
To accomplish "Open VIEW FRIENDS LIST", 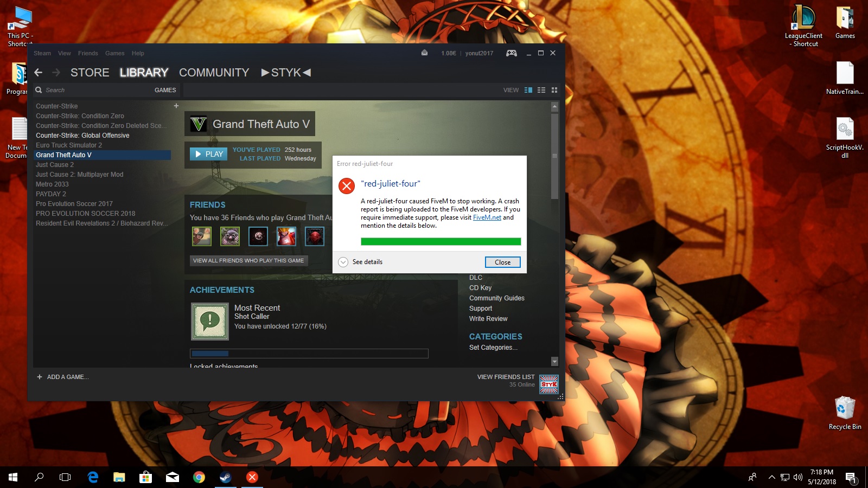I will tap(506, 377).
